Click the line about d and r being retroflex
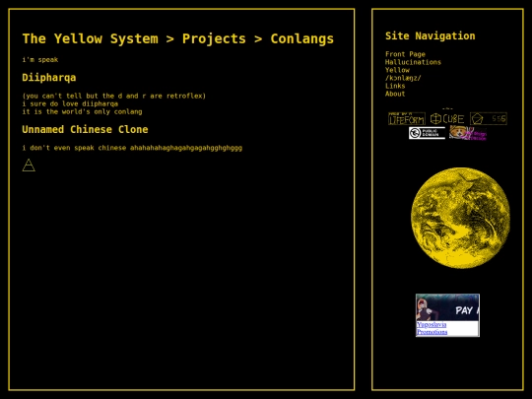This screenshot has height=399, width=532. (x=113, y=96)
